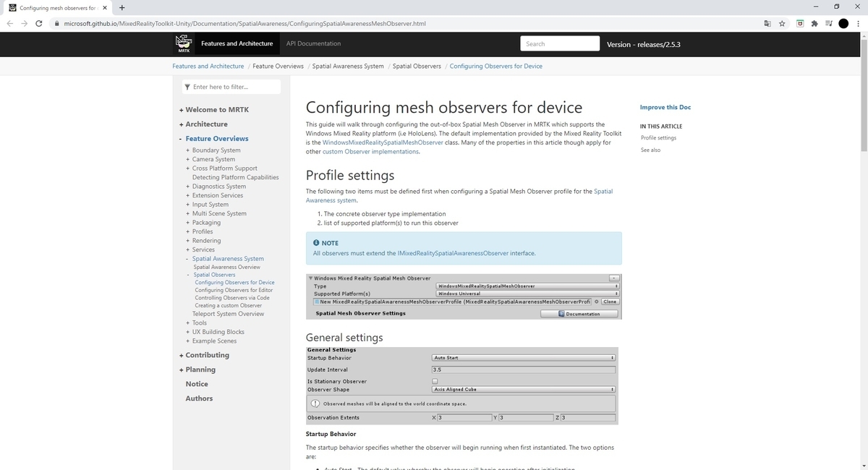Open custom Observer implementations link
This screenshot has width=868, height=470.
tap(370, 152)
